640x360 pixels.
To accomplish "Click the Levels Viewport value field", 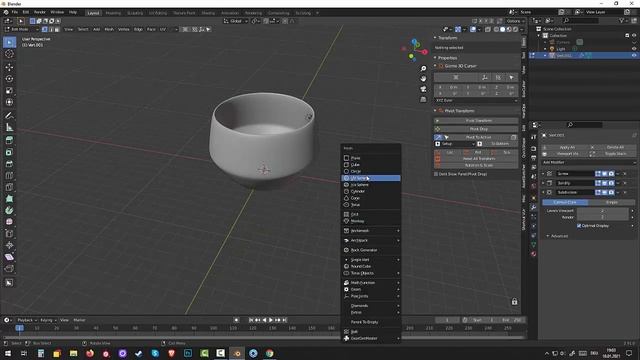I will pos(602,211).
